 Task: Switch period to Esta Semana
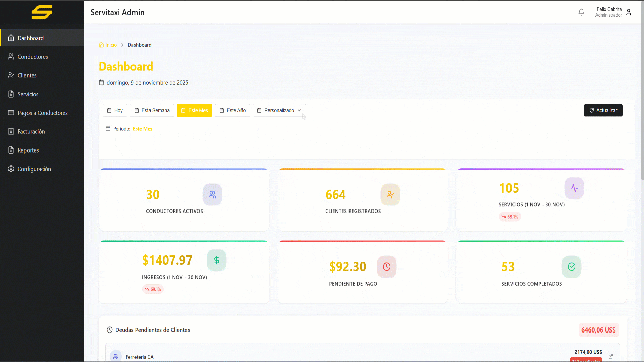click(152, 110)
